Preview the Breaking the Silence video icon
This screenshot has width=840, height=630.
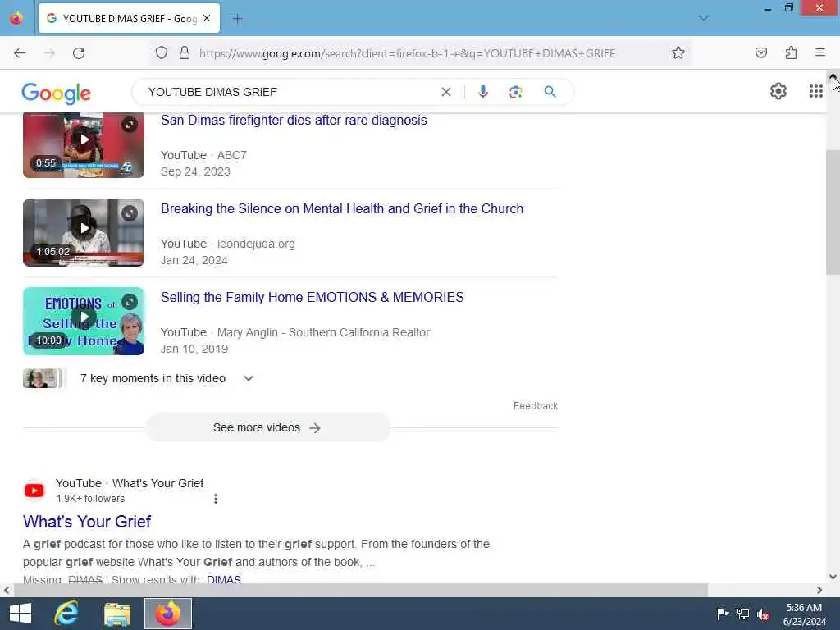(x=129, y=213)
